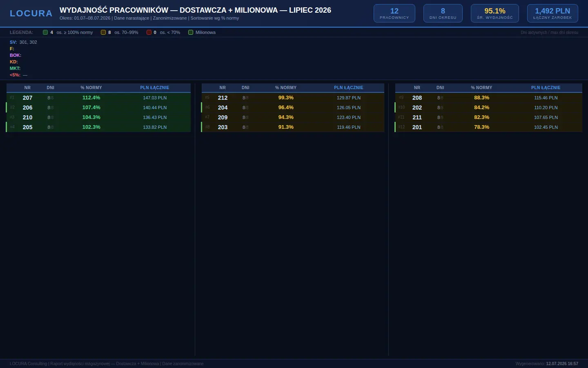Click worker 205 earnings 133.82 PLN
Image resolution: width=588 pixels, height=368 pixels.
pyautogui.click(x=155, y=127)
